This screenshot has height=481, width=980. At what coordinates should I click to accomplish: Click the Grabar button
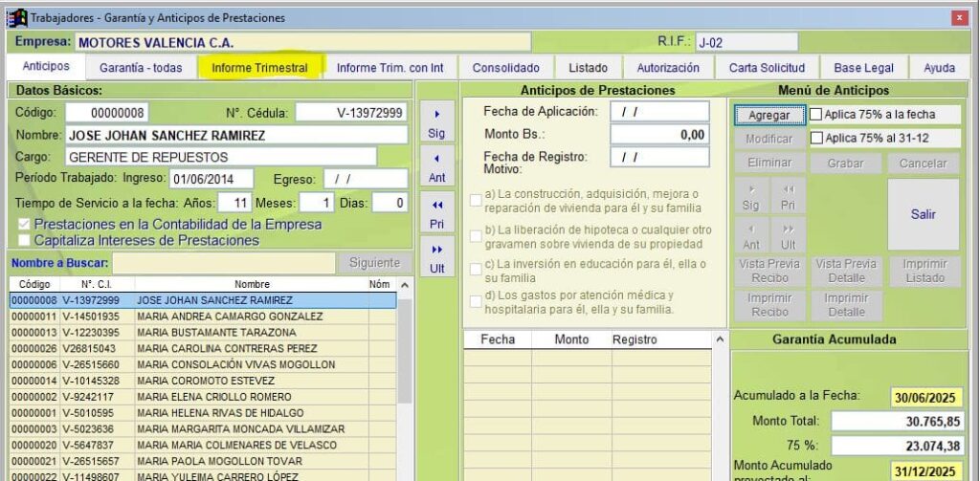846,163
